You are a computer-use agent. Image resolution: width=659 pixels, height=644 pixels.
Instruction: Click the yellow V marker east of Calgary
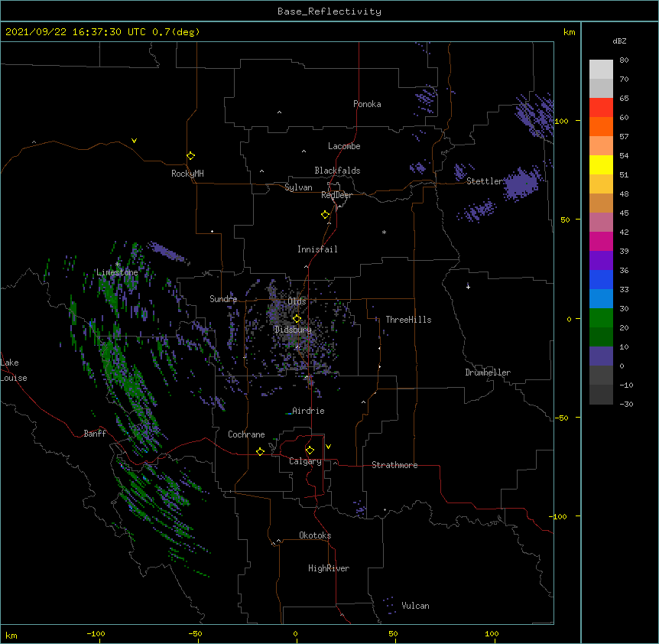pyautogui.click(x=328, y=447)
